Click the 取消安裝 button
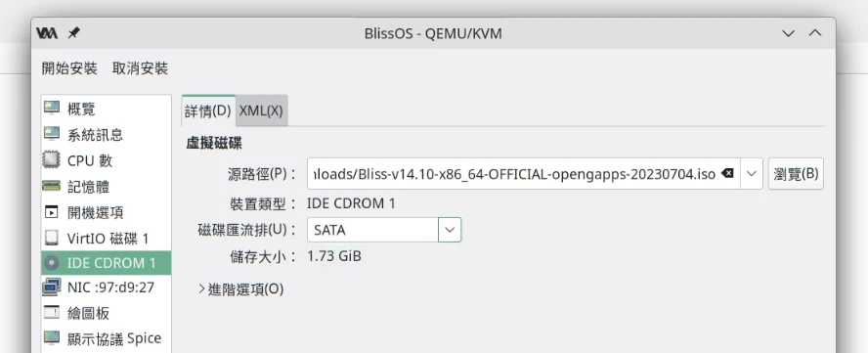Screen dimensions: 868x353 [140, 68]
